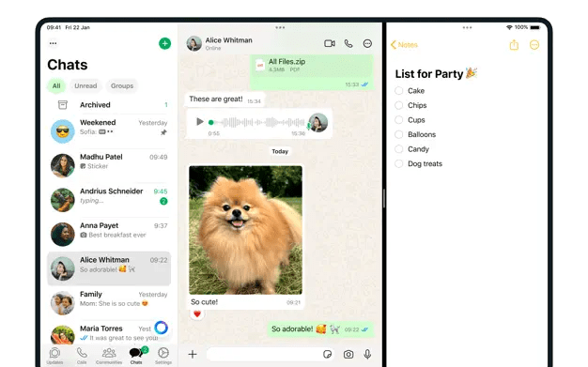The image size is (588, 367).
Task: Start a video call with Alice Whitman
Action: pos(330,43)
